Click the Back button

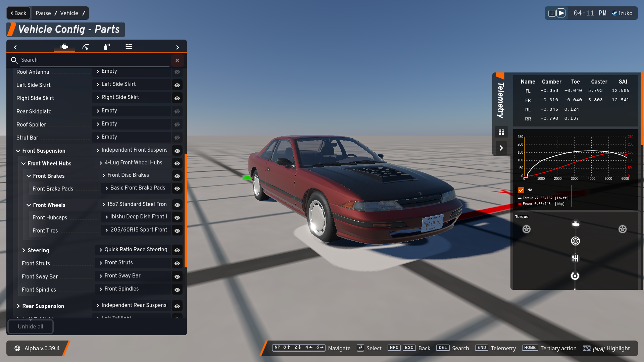coord(18,13)
